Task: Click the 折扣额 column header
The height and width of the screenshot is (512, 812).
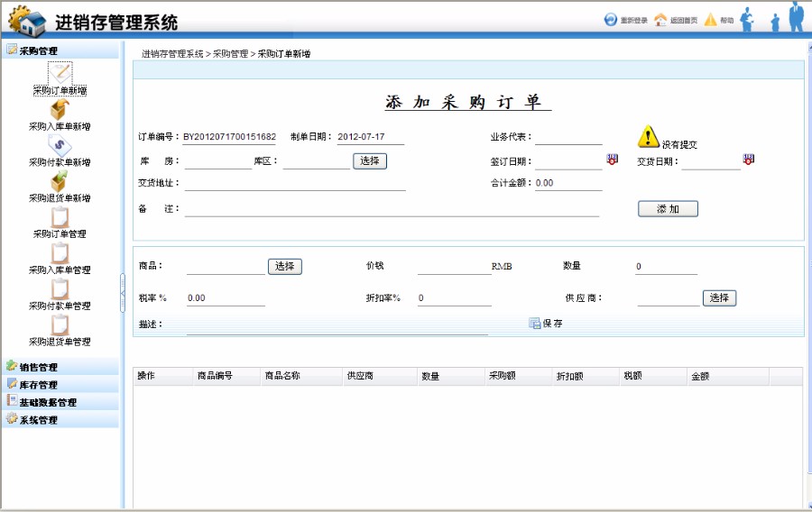Action: click(x=586, y=377)
